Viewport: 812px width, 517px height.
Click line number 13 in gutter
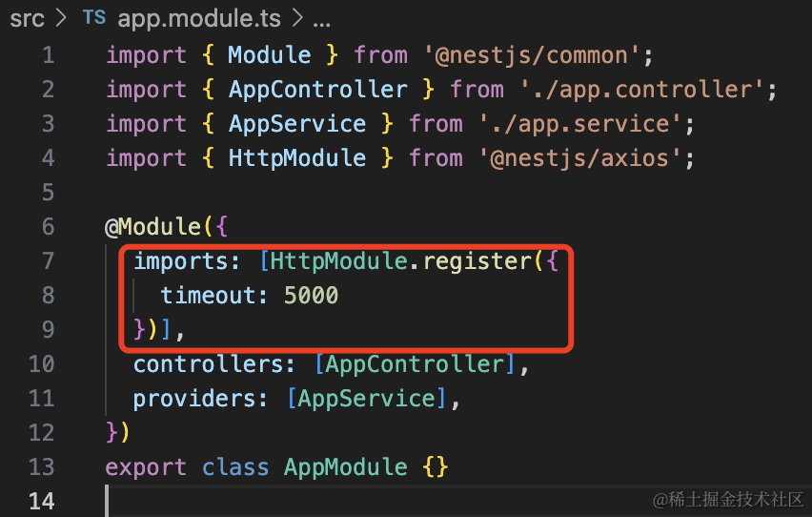click(41, 466)
